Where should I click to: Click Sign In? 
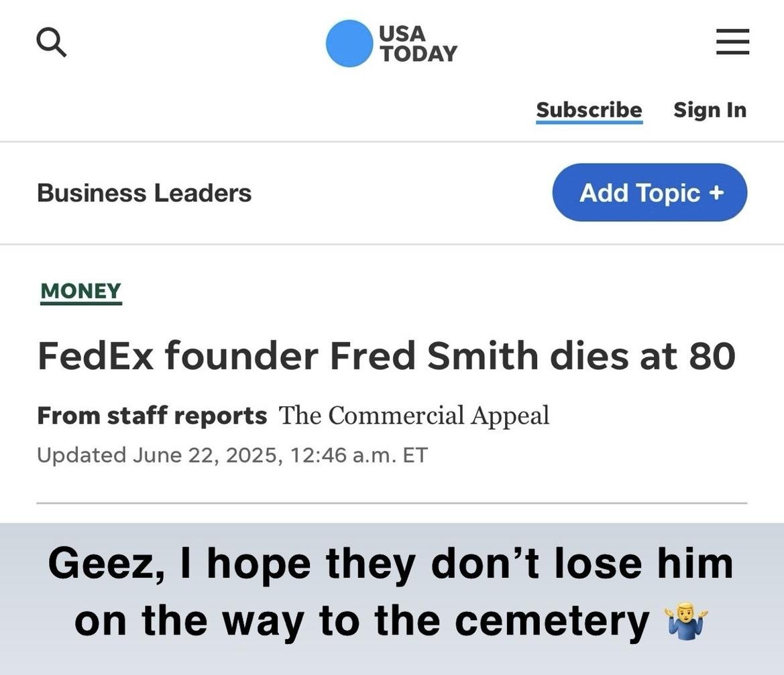point(710,110)
